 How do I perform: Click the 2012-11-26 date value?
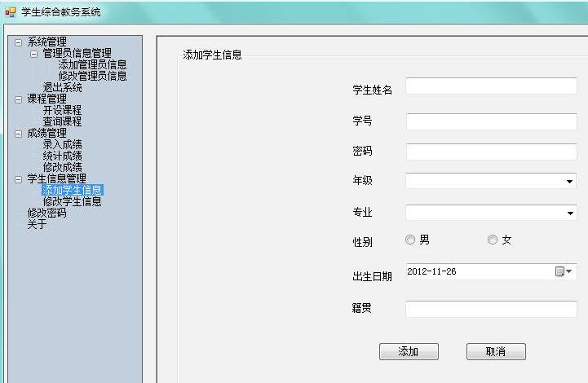[431, 271]
